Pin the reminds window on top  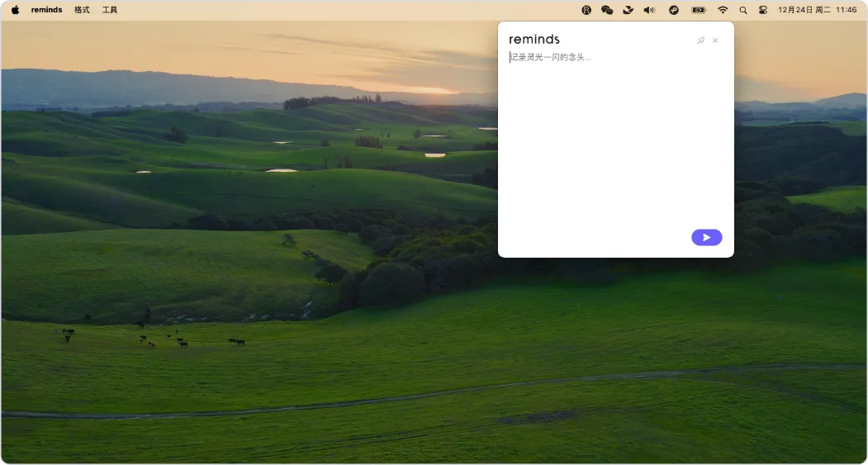pos(701,40)
